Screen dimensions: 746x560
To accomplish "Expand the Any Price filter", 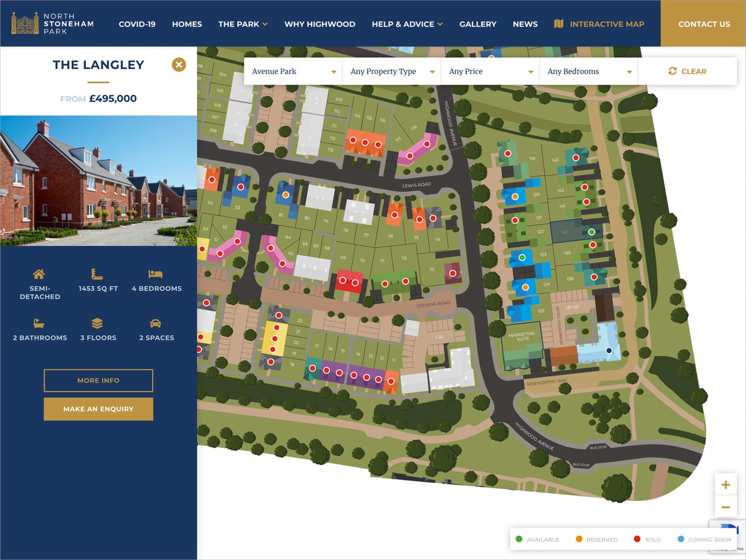I will pyautogui.click(x=490, y=72).
